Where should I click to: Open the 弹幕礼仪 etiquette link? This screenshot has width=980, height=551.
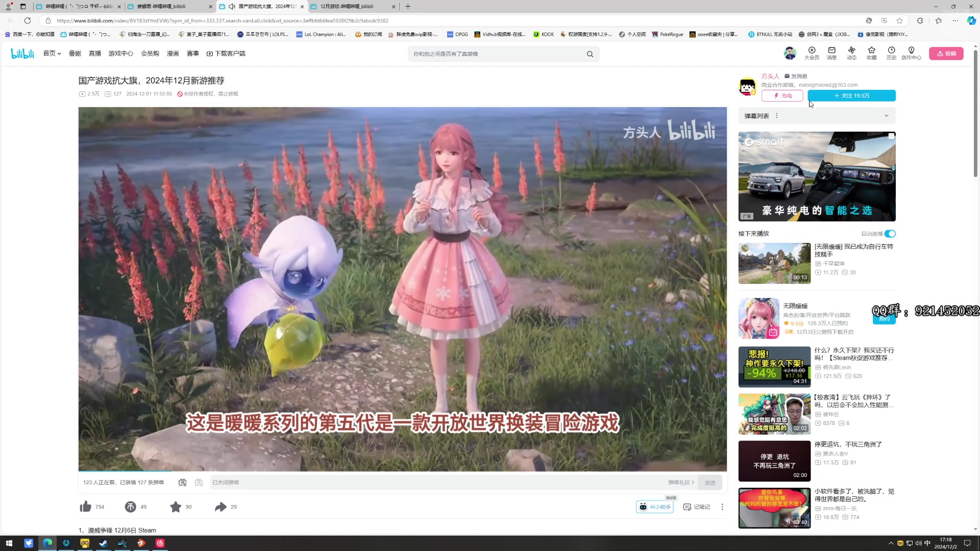(x=681, y=483)
